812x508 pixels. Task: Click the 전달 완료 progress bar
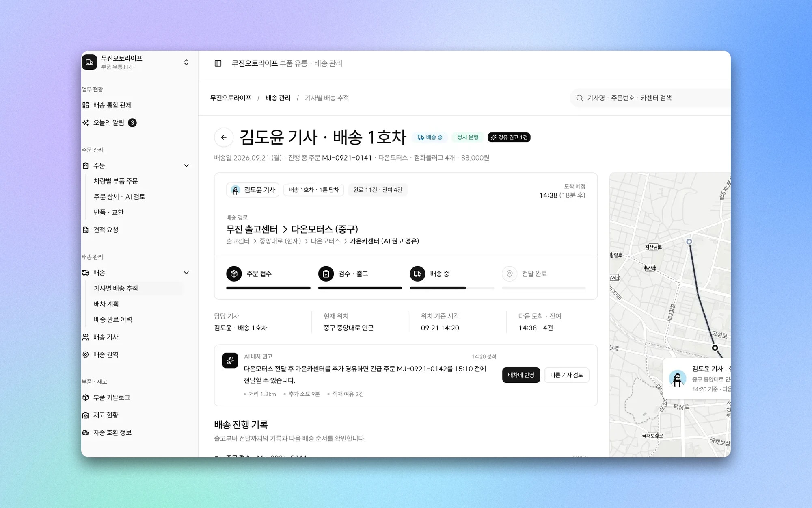pyautogui.click(x=543, y=288)
